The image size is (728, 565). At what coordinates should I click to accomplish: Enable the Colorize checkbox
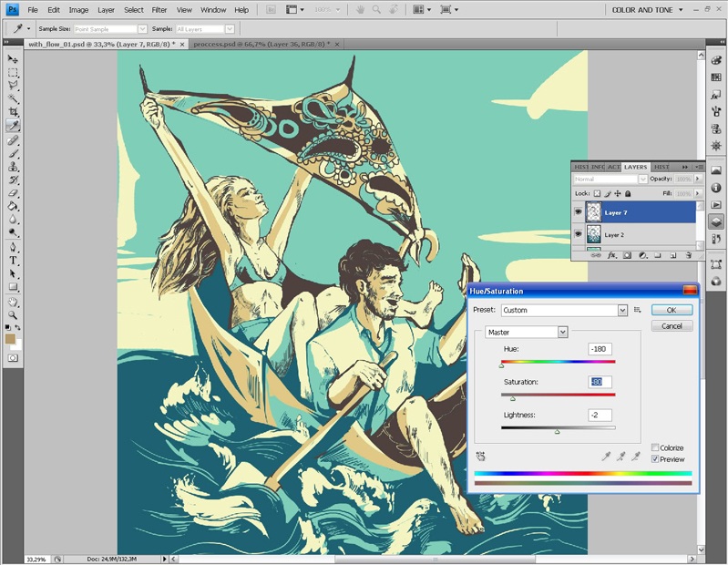[655, 448]
